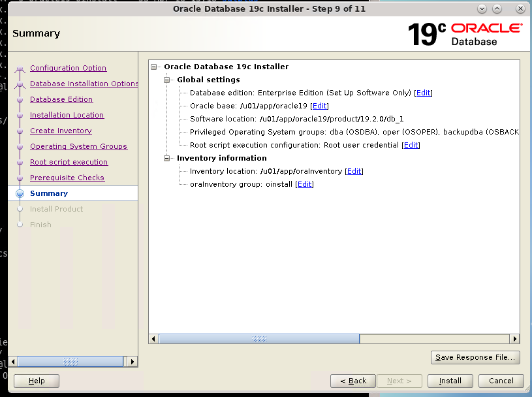Click the Database Edition step marker

click(x=20, y=100)
